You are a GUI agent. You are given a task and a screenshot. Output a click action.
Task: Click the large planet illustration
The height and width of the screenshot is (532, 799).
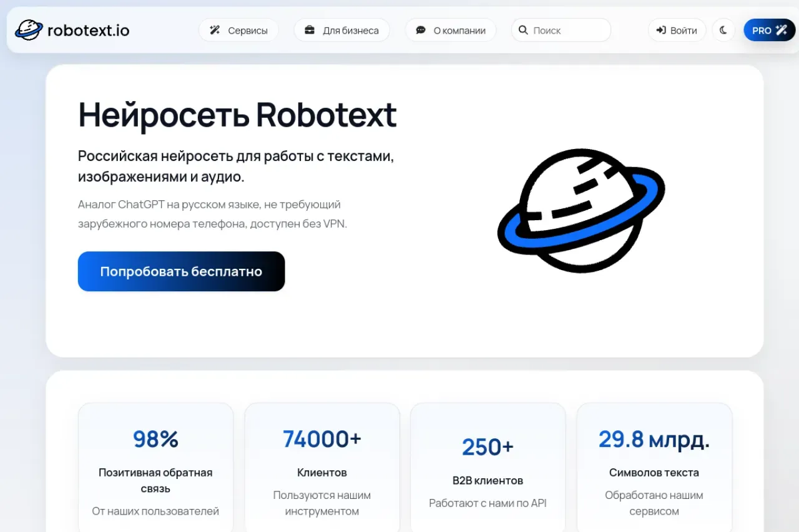[581, 210]
